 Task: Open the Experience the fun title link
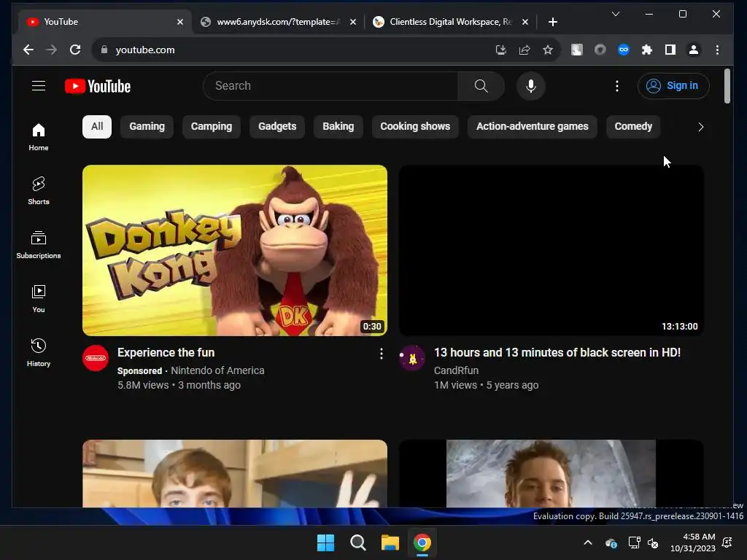[166, 353]
